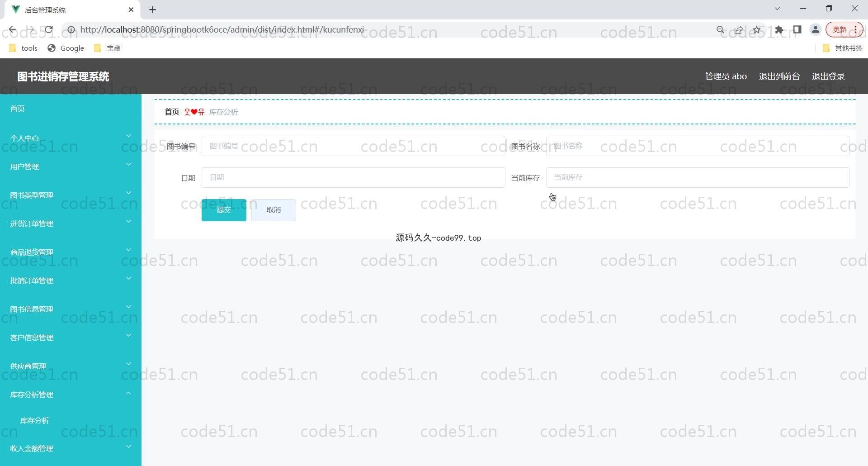Viewport: 868px width, 466px height.
Task: Click the browser forward arrow
Action: pos(30,30)
